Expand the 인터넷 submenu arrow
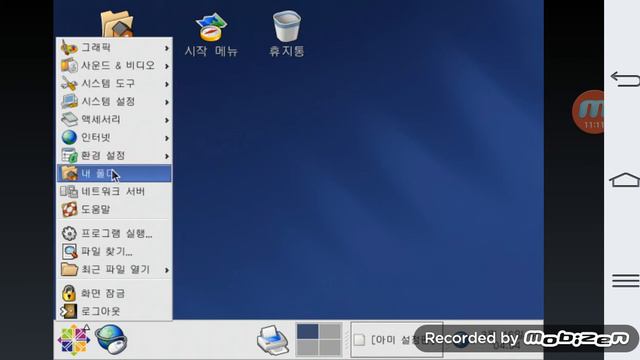Viewport: 640px width, 360px height. [167, 138]
